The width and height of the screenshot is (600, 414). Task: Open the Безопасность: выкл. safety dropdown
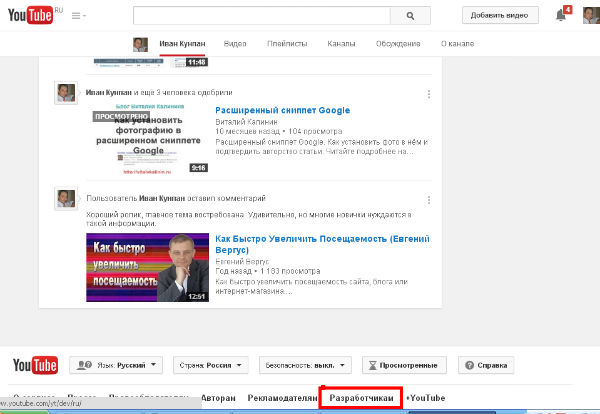(x=305, y=365)
